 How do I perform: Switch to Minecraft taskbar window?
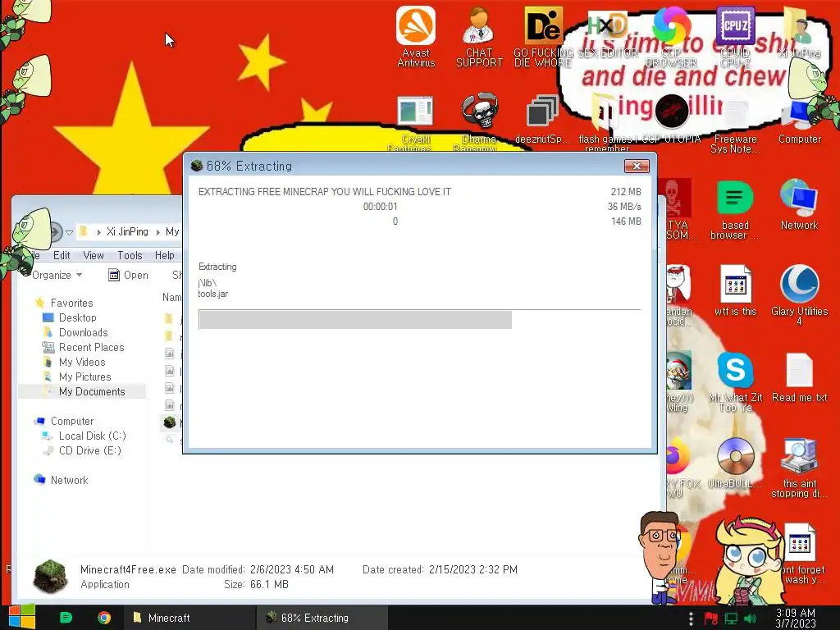pyautogui.click(x=189, y=618)
